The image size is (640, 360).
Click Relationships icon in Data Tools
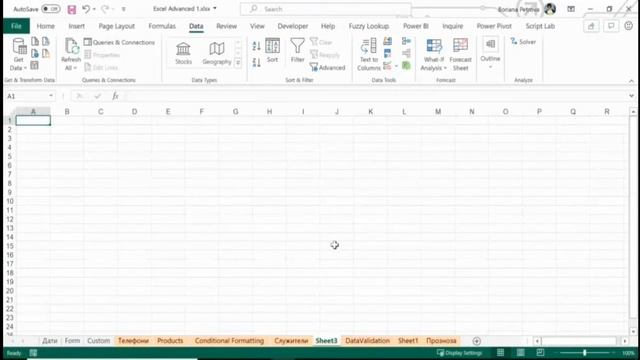[x=406, y=53]
